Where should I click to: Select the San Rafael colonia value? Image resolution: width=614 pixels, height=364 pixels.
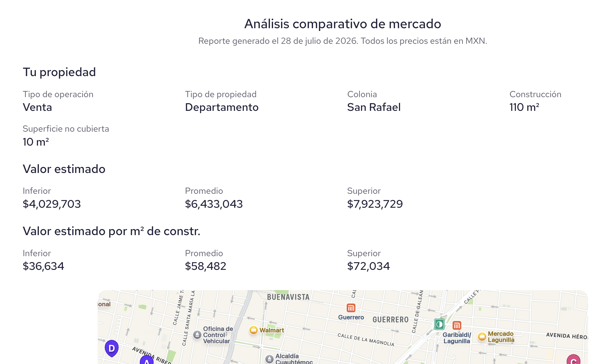[x=374, y=107]
